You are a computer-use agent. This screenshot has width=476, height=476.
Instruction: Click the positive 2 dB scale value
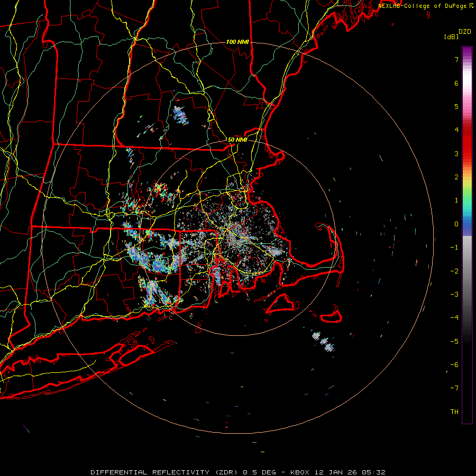click(456, 177)
